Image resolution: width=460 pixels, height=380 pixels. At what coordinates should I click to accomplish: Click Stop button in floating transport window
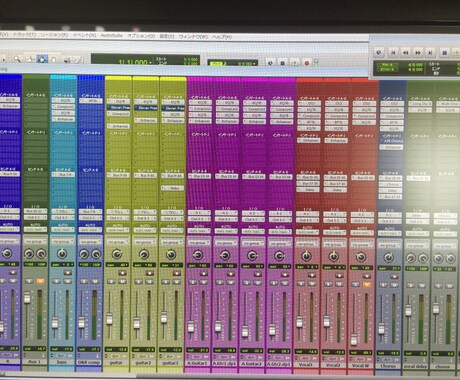click(x=444, y=52)
